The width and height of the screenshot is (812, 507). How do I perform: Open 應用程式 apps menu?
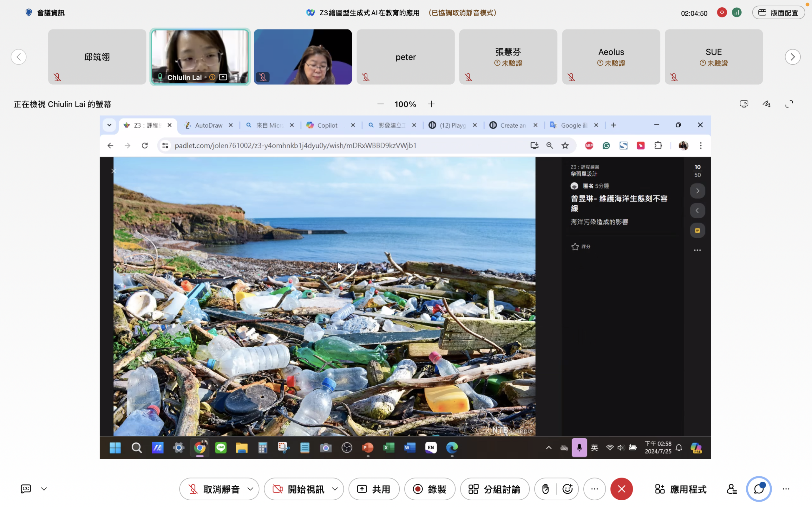681,489
